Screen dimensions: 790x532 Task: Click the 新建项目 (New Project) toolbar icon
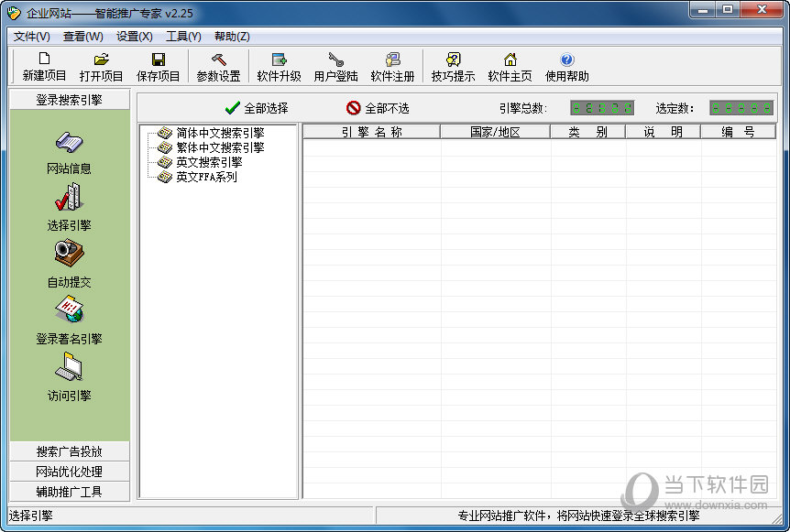click(44, 60)
